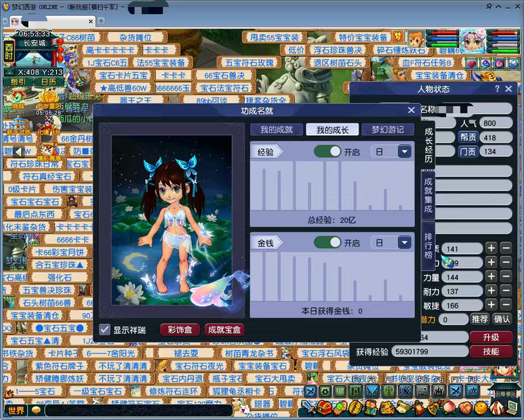Image resolution: width=524 pixels, height=420 pixels.
Task: Toggle the 金钱 chart switch off
Action: (327, 242)
